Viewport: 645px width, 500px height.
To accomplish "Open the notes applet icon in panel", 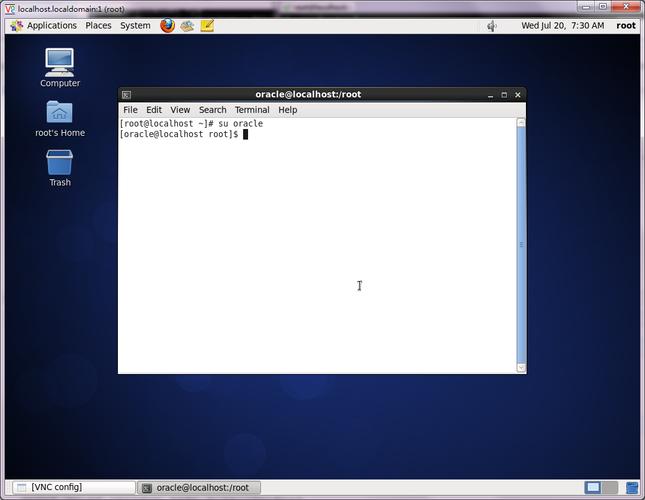I will point(207,25).
